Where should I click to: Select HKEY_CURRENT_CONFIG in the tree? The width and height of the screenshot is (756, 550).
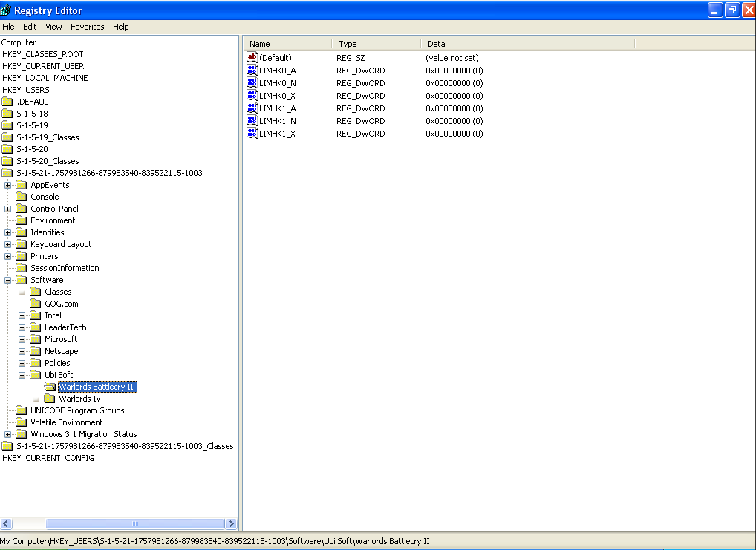pos(48,459)
